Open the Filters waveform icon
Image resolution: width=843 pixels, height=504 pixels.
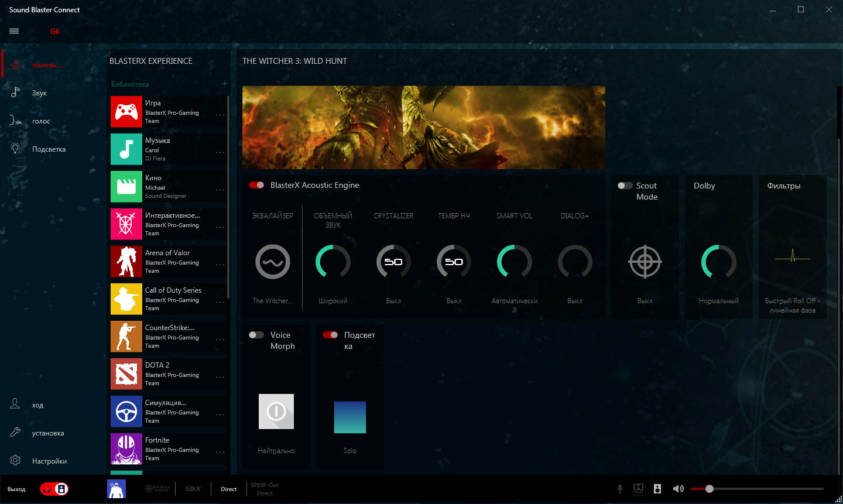[x=792, y=257]
